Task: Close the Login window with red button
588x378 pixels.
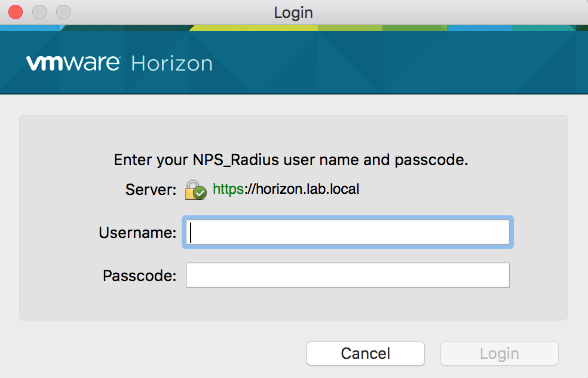Action: (16, 12)
